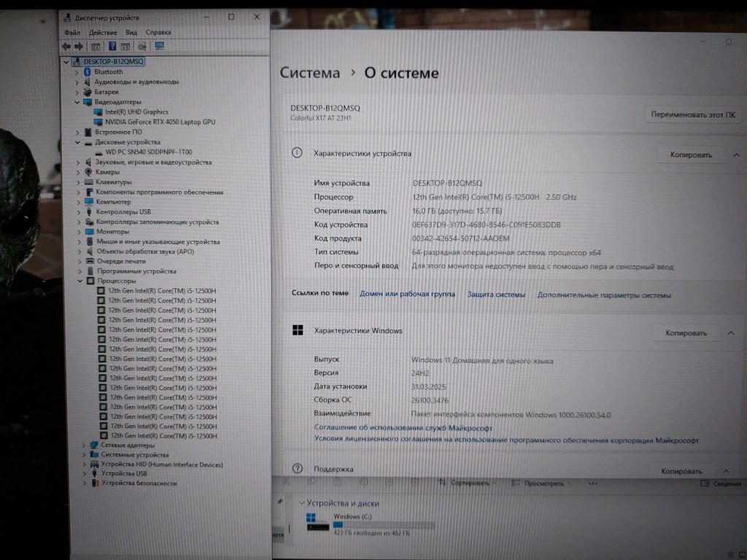The image size is (747, 560).
Task: Open the Действие menu
Action: (x=103, y=32)
